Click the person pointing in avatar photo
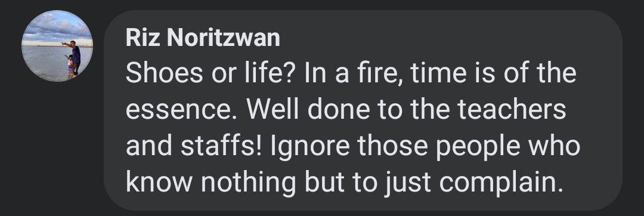The width and height of the screenshot is (644, 216). click(x=74, y=57)
